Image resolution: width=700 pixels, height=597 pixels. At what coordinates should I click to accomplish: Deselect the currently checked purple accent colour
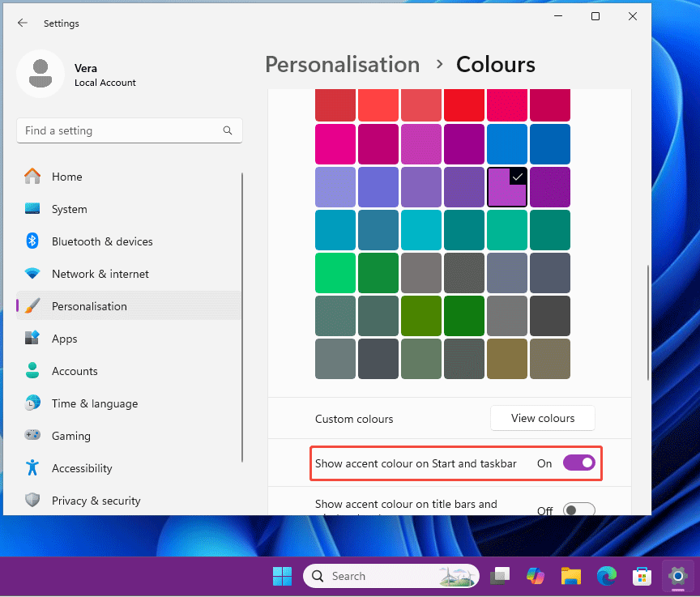[x=507, y=186]
